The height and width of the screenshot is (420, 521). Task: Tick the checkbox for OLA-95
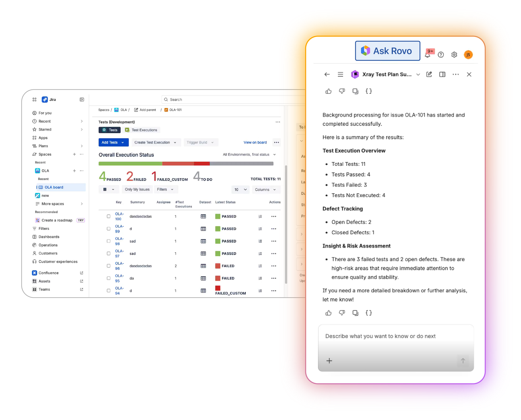click(108, 278)
